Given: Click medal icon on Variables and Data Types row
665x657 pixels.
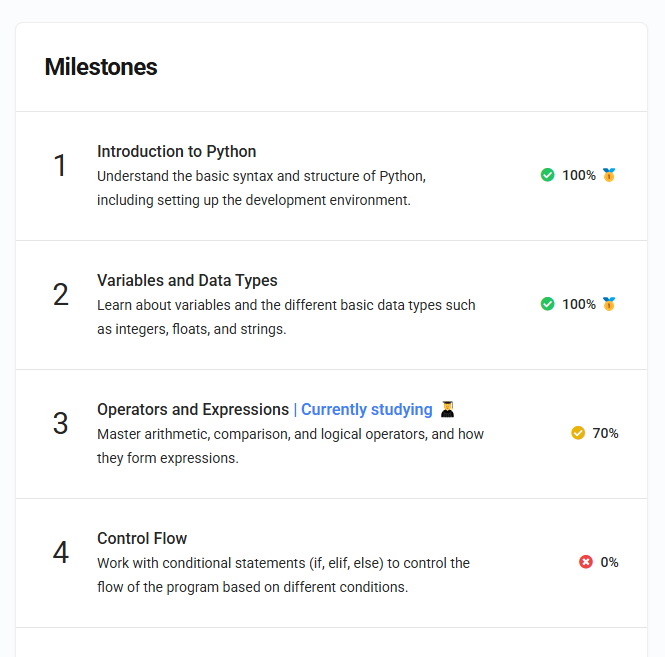Looking at the screenshot, I should pos(609,304).
